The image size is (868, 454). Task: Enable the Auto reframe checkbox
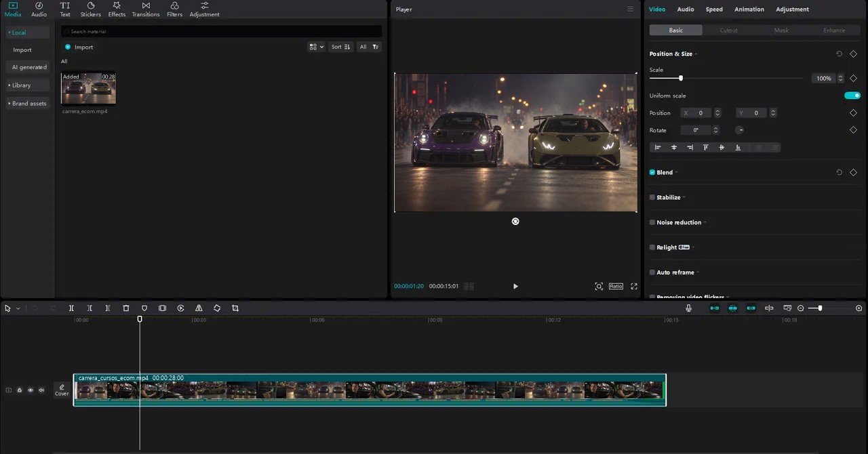click(652, 272)
